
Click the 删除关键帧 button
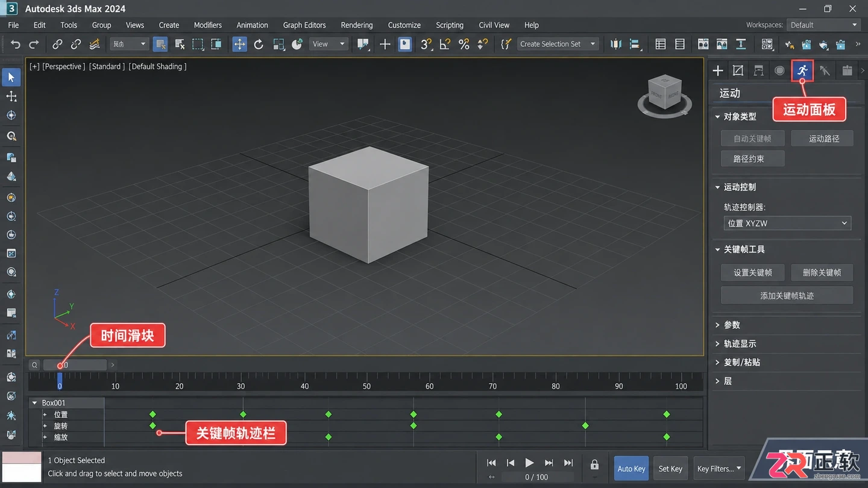(x=822, y=272)
